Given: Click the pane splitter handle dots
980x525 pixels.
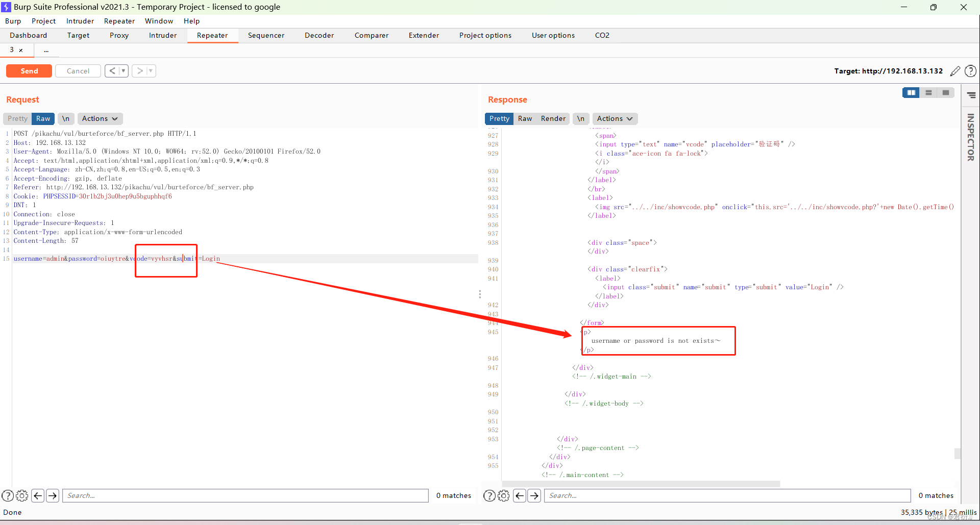Looking at the screenshot, I should click(480, 294).
